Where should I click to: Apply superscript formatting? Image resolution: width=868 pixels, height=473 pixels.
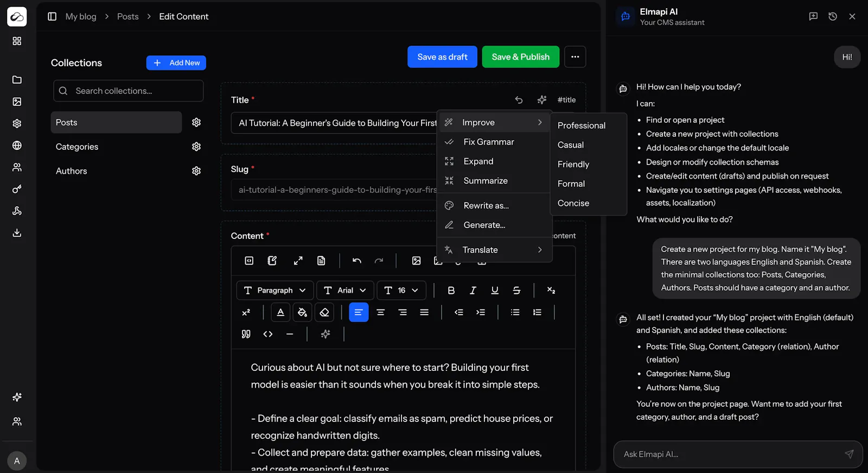pyautogui.click(x=246, y=312)
